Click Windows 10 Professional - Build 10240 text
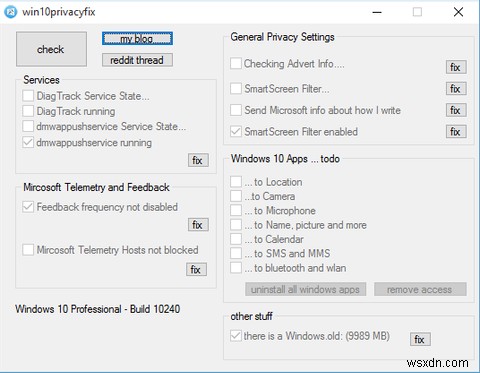Viewport: 480px width, 373px height. [x=98, y=309]
